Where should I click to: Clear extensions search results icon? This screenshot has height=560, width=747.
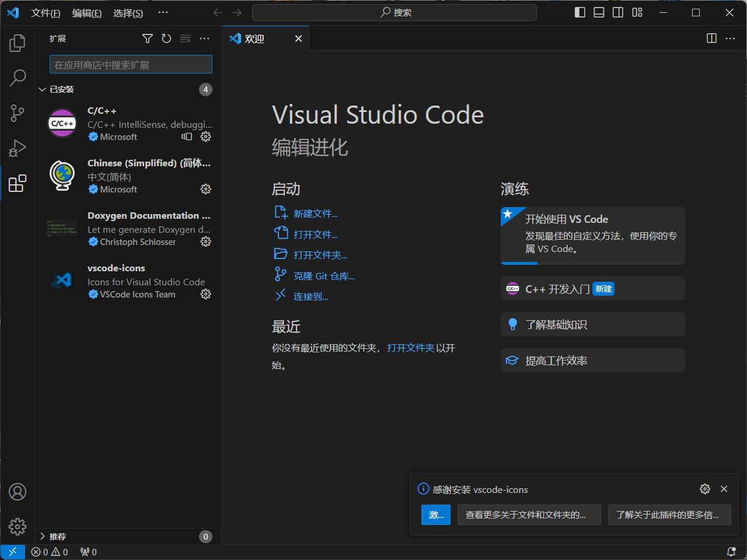pos(186,38)
